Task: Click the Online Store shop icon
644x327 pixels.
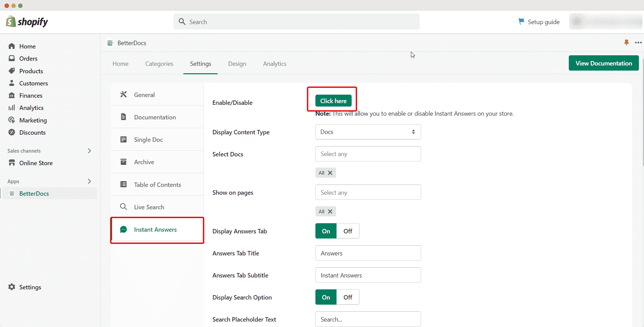Action: click(x=12, y=163)
